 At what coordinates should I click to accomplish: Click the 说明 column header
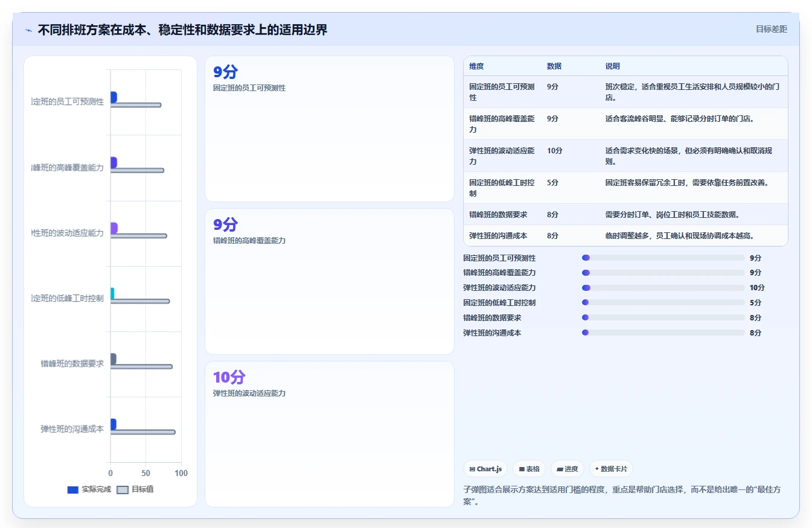613,66
